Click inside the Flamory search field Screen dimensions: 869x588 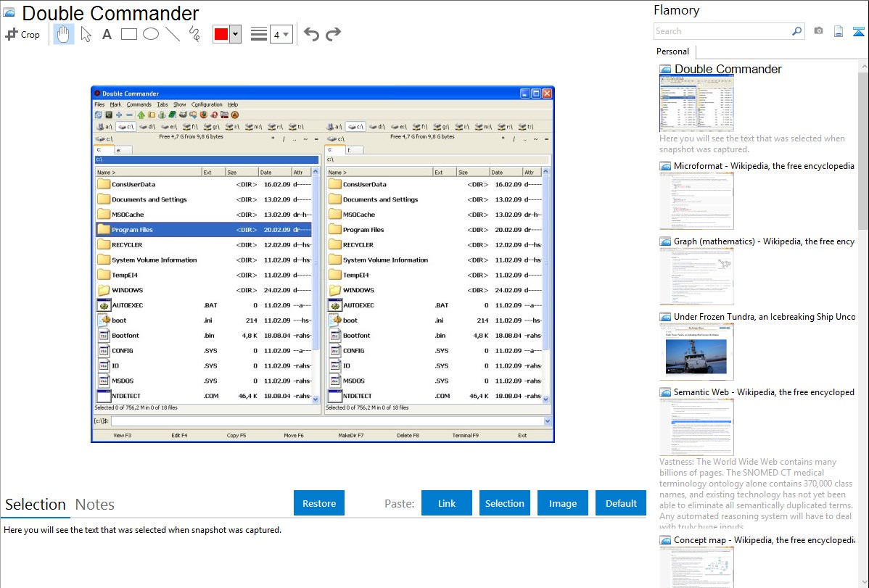722,31
